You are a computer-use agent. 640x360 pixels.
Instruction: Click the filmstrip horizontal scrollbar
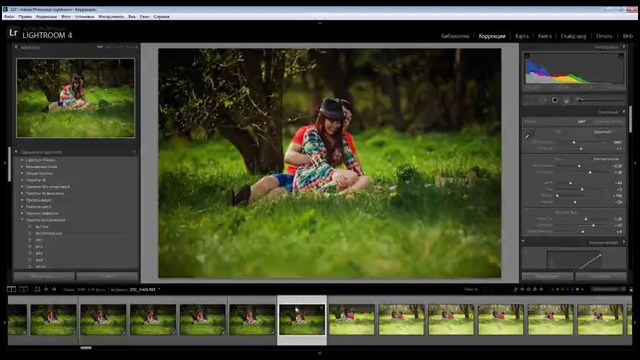(86, 348)
